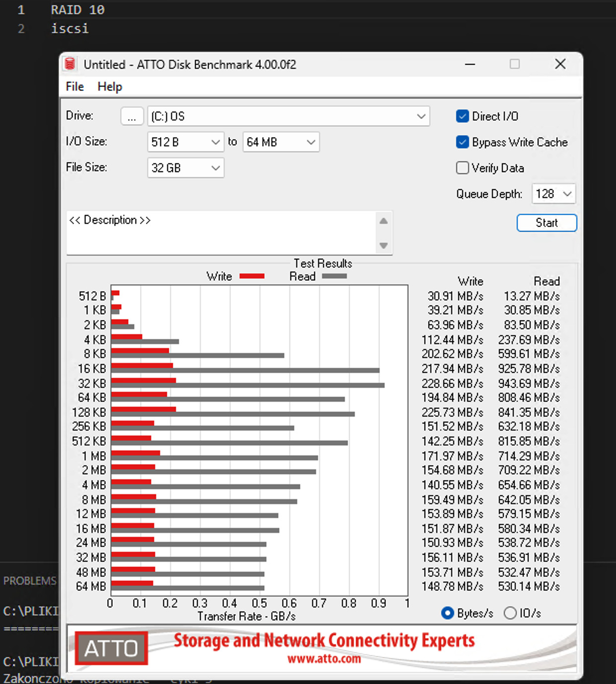Expand the Drive dropdown showing (C:) OS
The height and width of the screenshot is (684, 616).
[288, 116]
